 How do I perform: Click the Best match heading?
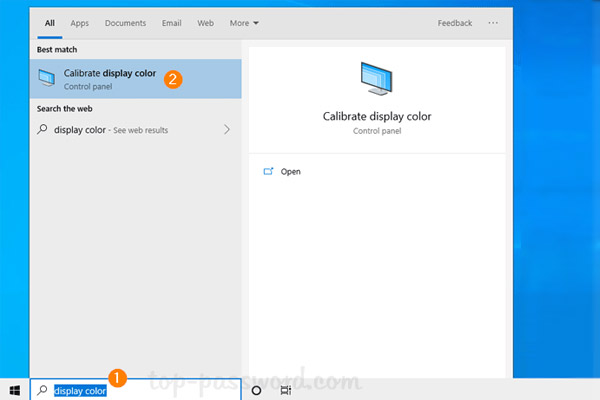point(57,49)
